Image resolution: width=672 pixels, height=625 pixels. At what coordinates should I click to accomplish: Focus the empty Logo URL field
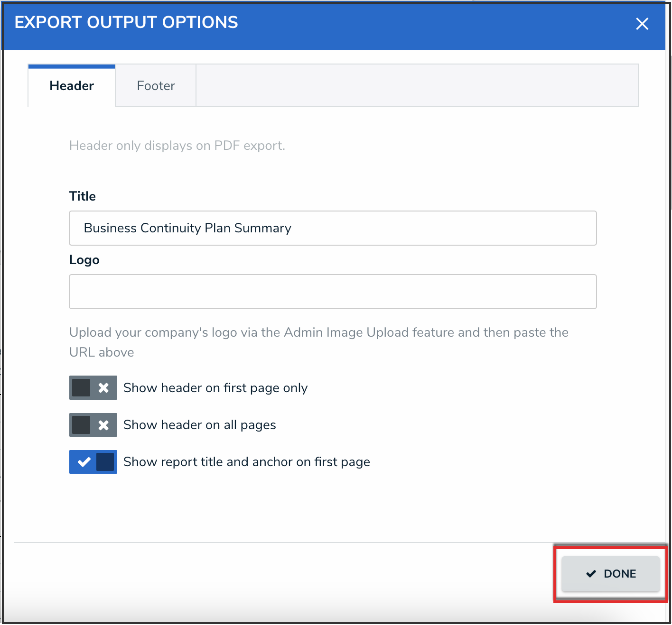tap(332, 292)
